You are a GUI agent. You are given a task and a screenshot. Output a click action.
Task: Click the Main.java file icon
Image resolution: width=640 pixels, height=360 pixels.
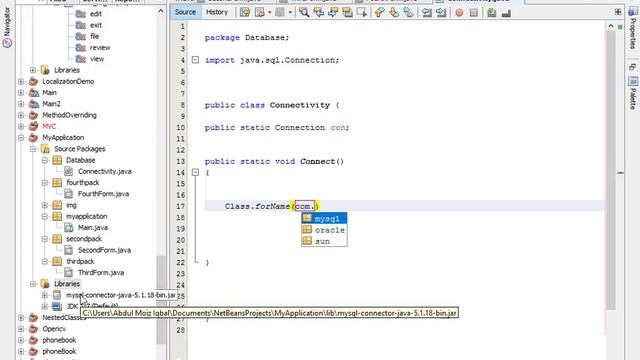[x=69, y=227]
